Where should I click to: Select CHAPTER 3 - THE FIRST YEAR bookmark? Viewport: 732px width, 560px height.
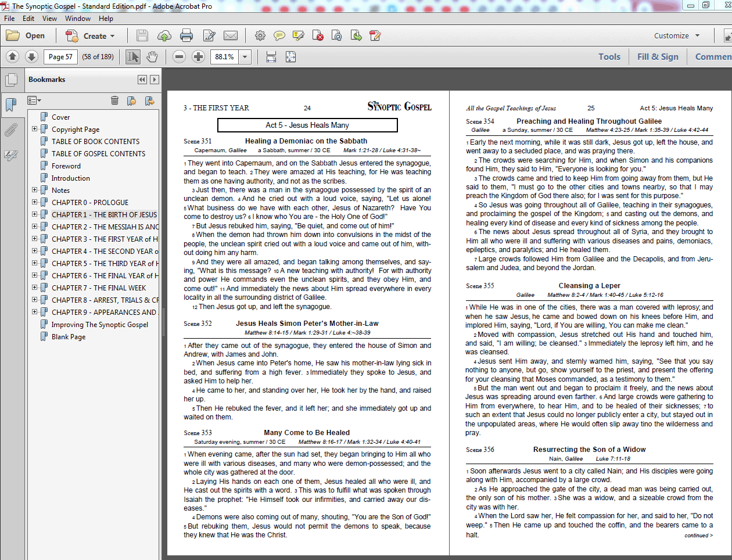[x=105, y=239]
